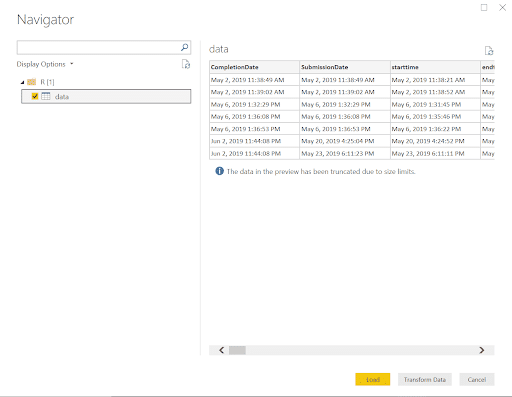
Task: Click starttime cell May 6, 2019 1:35:46 PM
Action: tap(435, 117)
